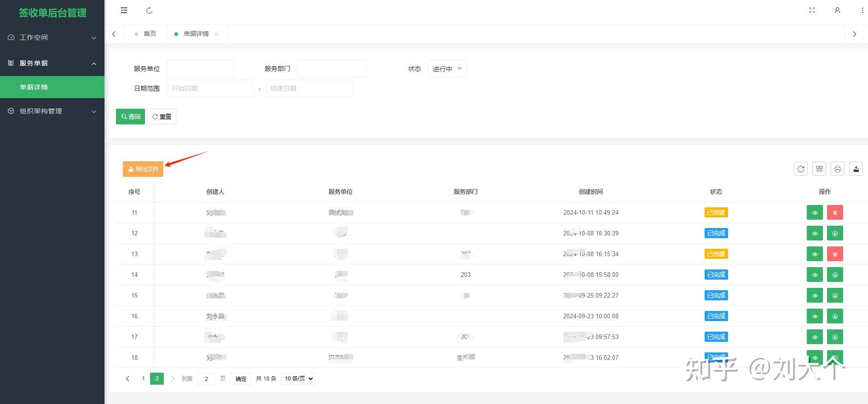View details of row 16
The image size is (868, 404).
815,316
